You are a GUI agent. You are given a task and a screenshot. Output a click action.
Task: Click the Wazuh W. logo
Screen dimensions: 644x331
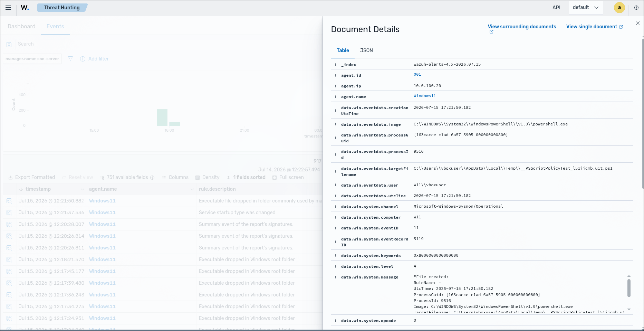pyautogui.click(x=25, y=8)
